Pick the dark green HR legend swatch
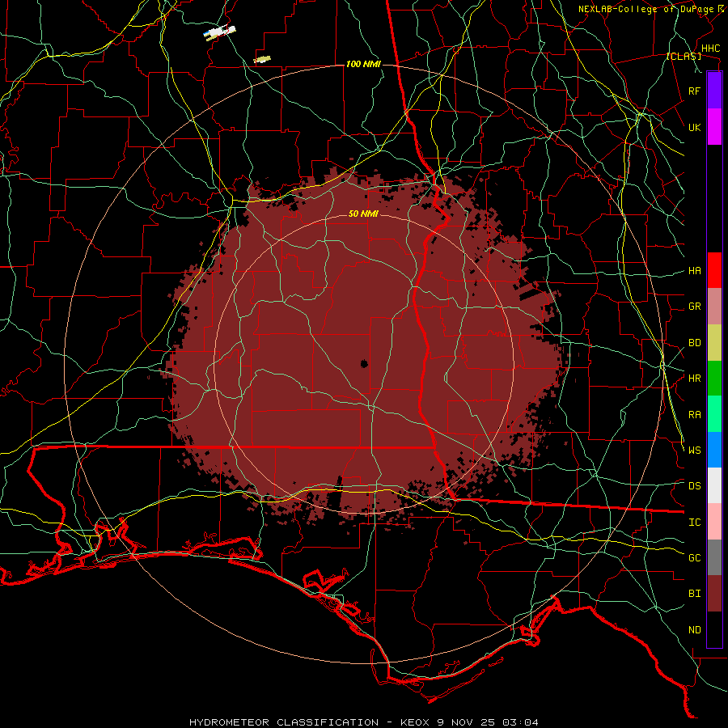This screenshot has height=728, width=728. (714, 379)
